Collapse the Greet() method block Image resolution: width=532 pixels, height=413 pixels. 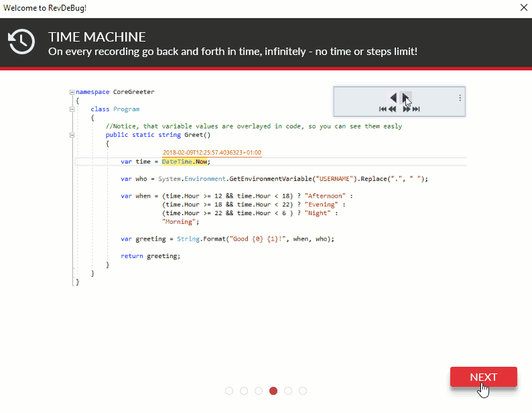pos(72,135)
